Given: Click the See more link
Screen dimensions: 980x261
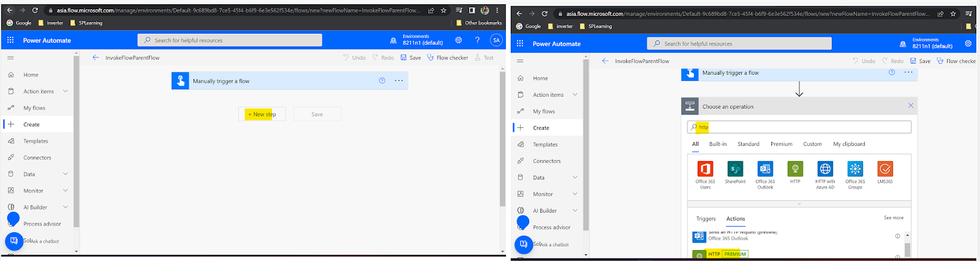Looking at the screenshot, I should pyautogui.click(x=894, y=218).
